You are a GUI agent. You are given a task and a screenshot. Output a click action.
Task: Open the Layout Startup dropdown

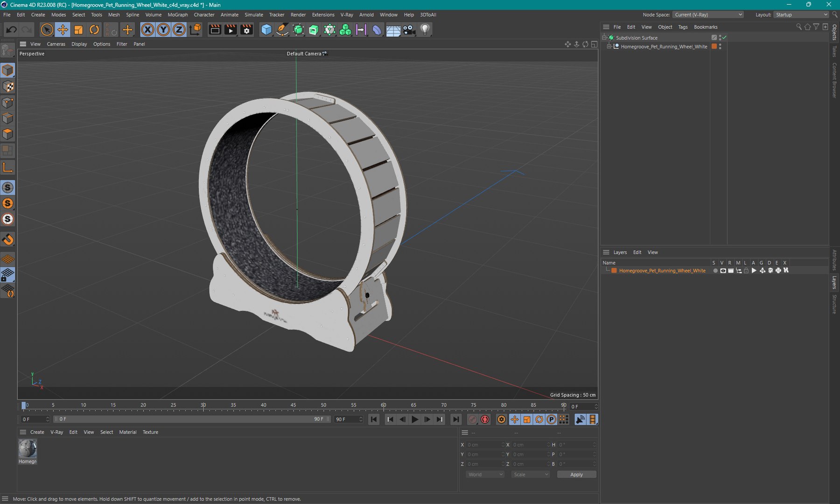click(801, 14)
